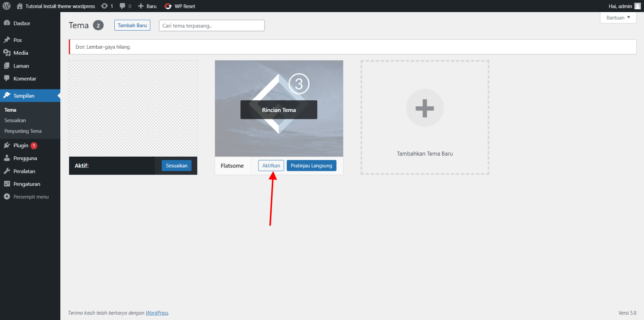The height and width of the screenshot is (320, 644).
Task: Click the WordPress logo icon
Action: click(x=6, y=6)
